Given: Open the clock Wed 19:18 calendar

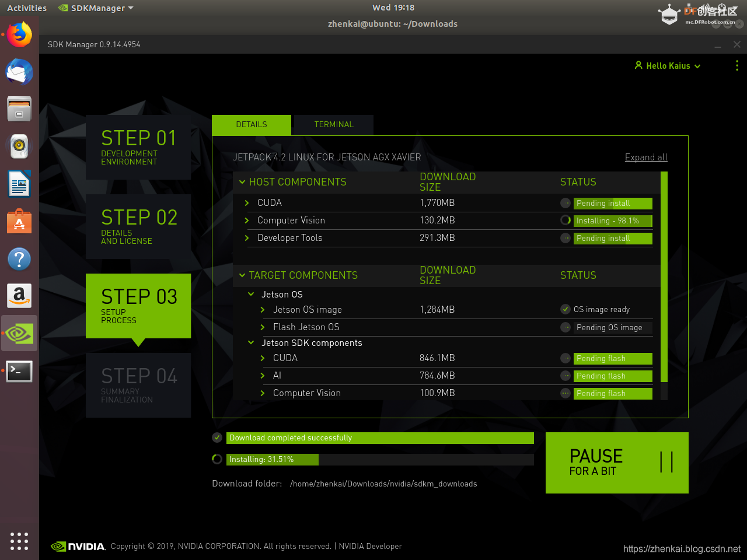Looking at the screenshot, I should coord(393,8).
